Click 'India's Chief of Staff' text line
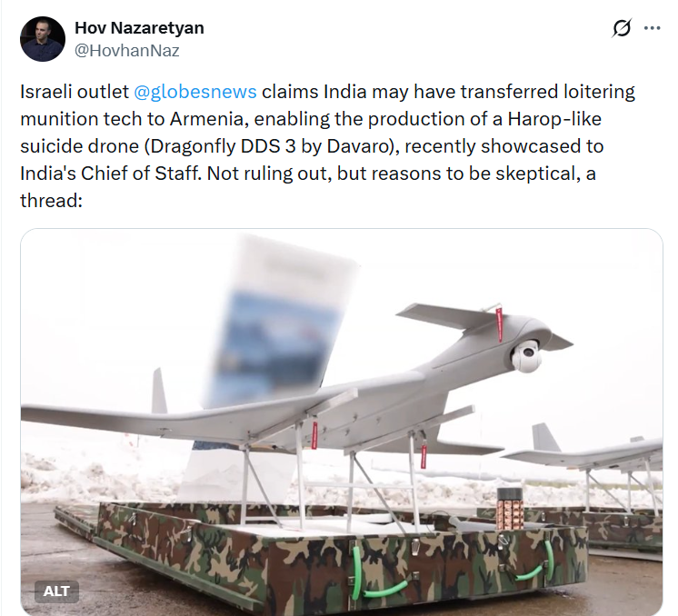The image size is (678, 616). click(110, 174)
